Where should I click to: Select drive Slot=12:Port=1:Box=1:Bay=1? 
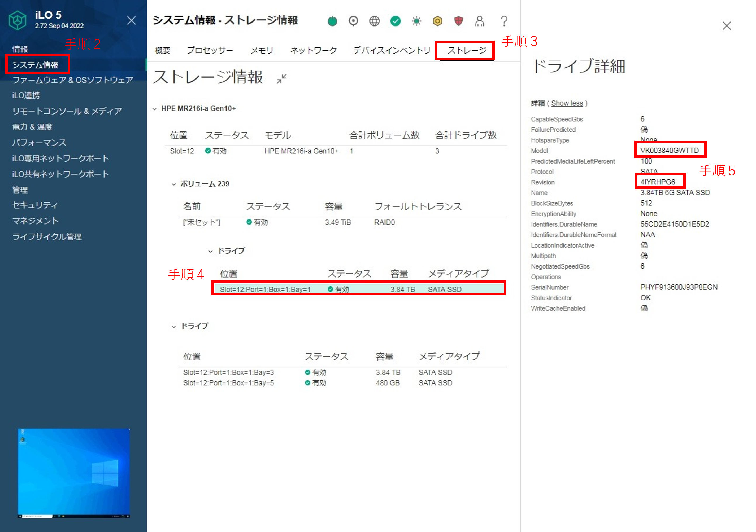(x=359, y=289)
